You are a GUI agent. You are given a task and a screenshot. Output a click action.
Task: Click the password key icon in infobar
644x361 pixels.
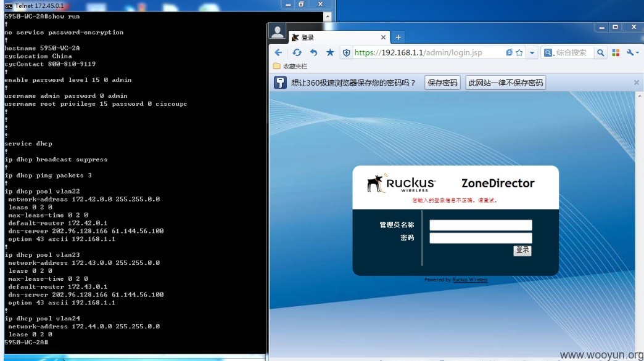[280, 83]
